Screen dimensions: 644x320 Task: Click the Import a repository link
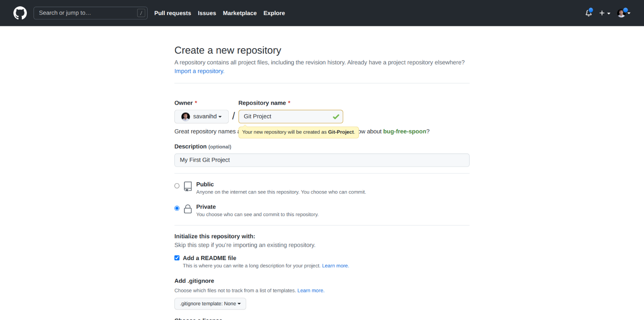199,71
